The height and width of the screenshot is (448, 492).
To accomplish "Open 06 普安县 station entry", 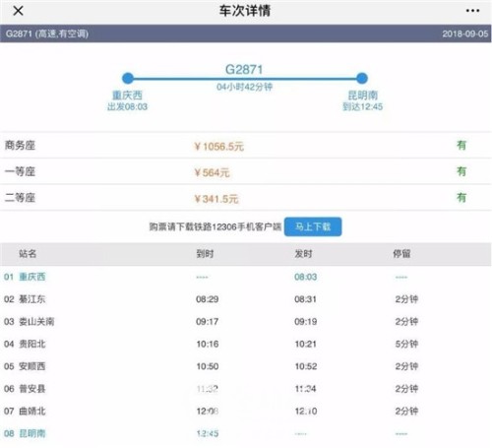I will (246, 389).
